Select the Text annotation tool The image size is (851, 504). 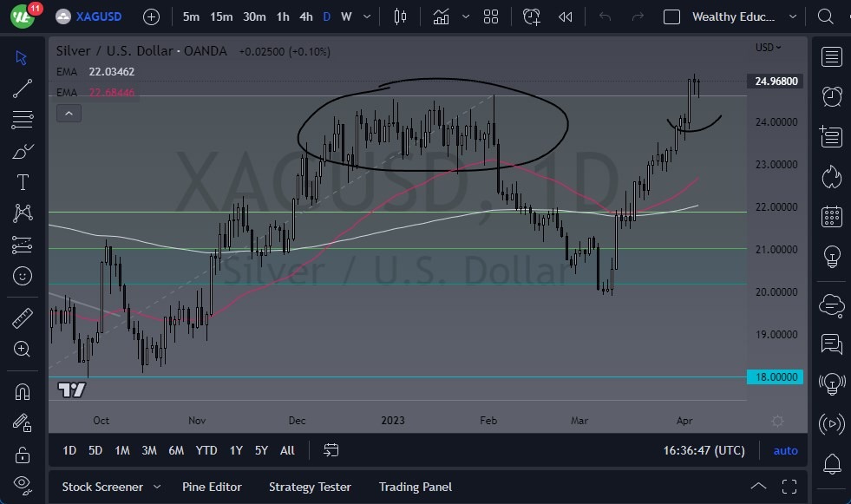pyautogui.click(x=23, y=182)
